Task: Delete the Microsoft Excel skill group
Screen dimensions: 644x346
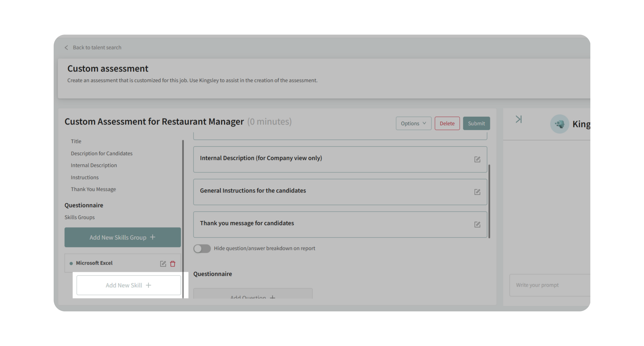Action: coord(173,264)
